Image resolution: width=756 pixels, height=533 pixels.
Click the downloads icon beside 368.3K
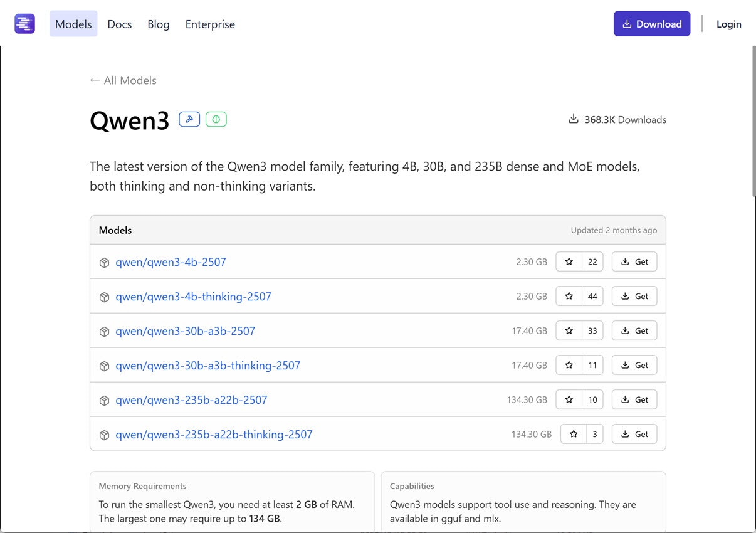point(574,119)
